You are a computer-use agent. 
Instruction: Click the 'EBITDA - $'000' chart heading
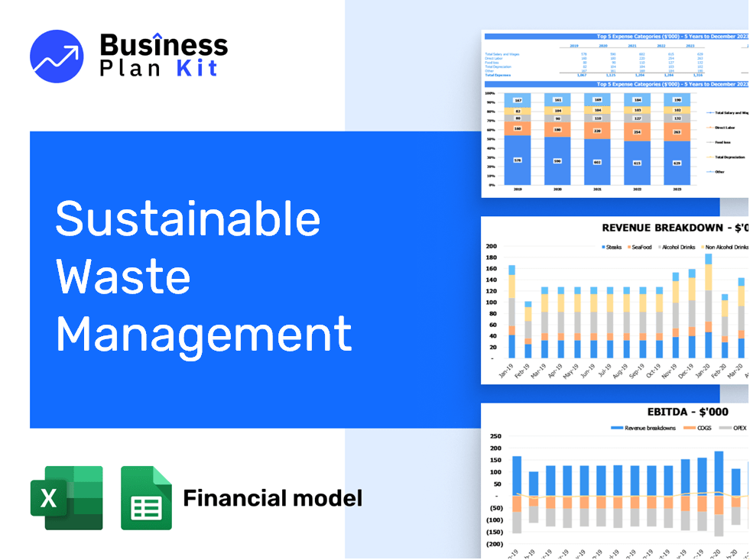tap(688, 412)
